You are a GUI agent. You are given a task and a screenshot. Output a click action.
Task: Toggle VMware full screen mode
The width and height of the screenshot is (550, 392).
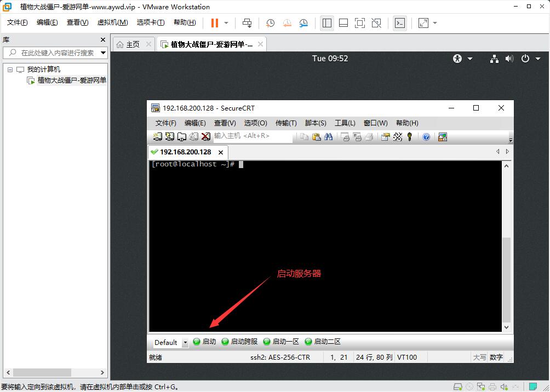(360, 23)
